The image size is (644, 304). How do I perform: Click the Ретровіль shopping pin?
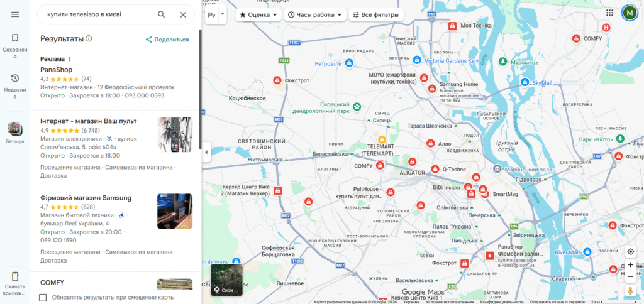pos(349,63)
